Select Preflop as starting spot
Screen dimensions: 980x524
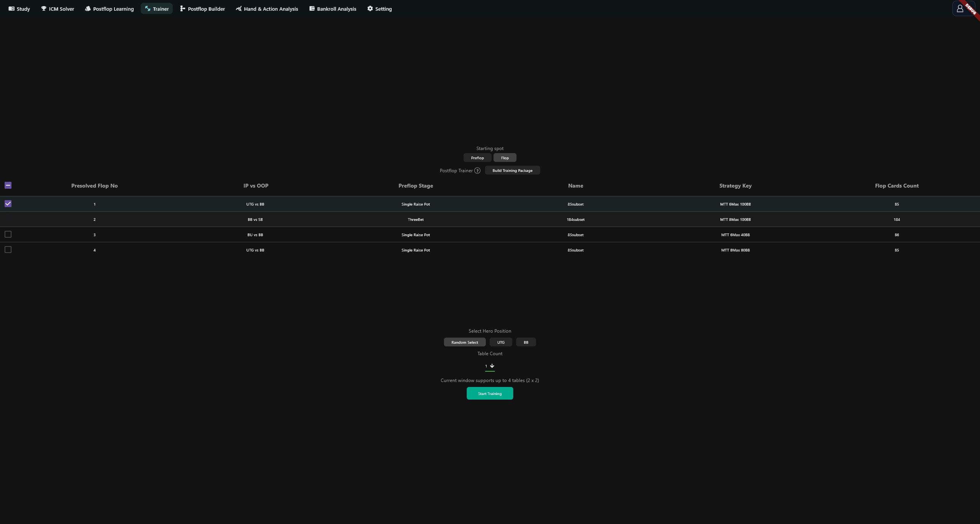click(x=477, y=158)
